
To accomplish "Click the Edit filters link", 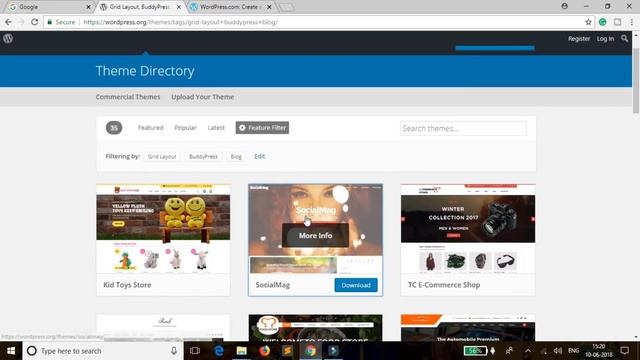I will tap(260, 156).
